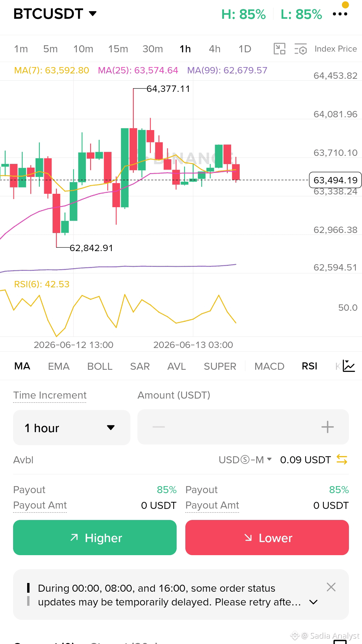Click the green Higher button

95,537
